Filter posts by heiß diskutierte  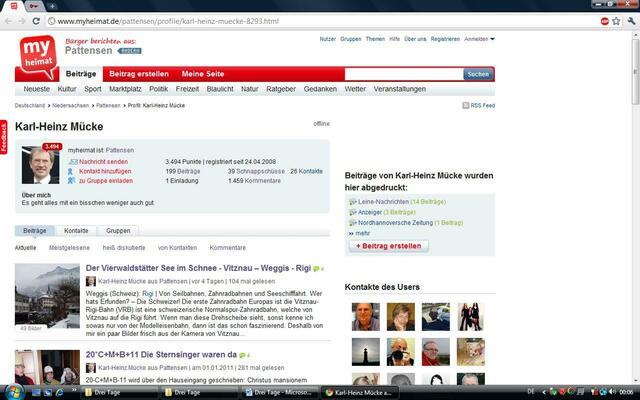(x=124, y=248)
